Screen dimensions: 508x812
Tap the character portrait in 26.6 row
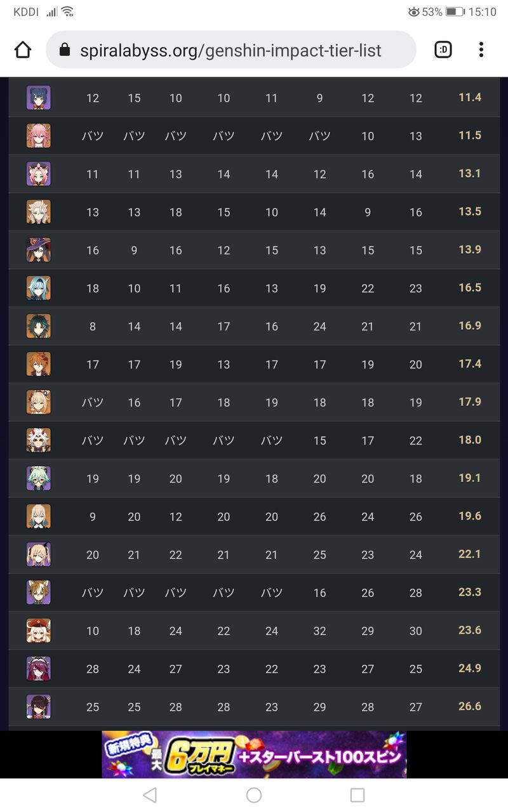[x=39, y=707]
